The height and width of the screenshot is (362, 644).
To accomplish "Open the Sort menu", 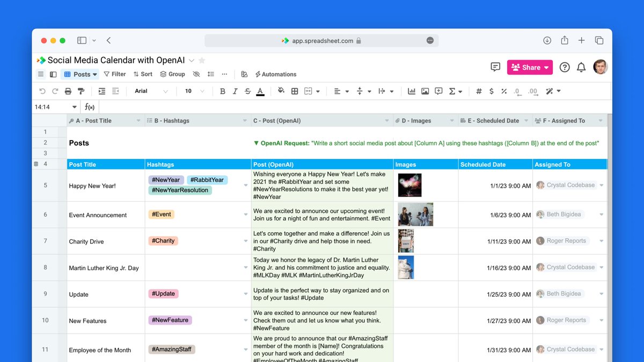I will 143,74.
